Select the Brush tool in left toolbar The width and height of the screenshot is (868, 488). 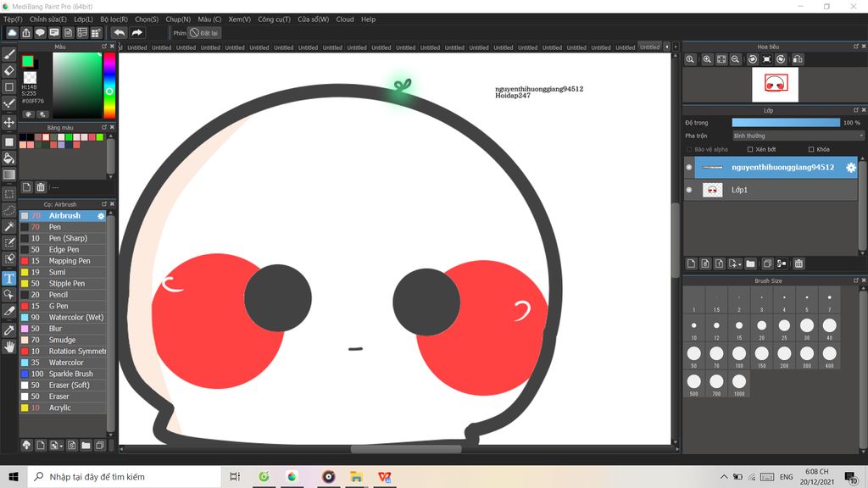point(8,54)
